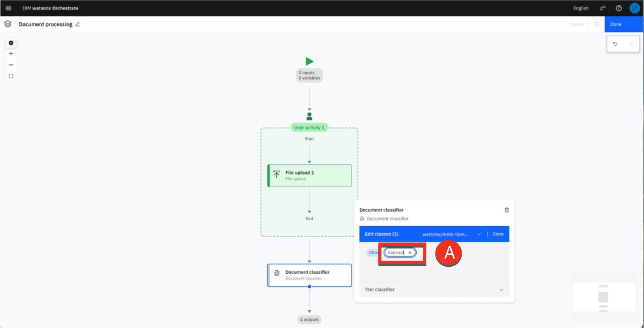644x328 pixels.
Task: Zoom in on the flow canvas
Action: coord(11,54)
